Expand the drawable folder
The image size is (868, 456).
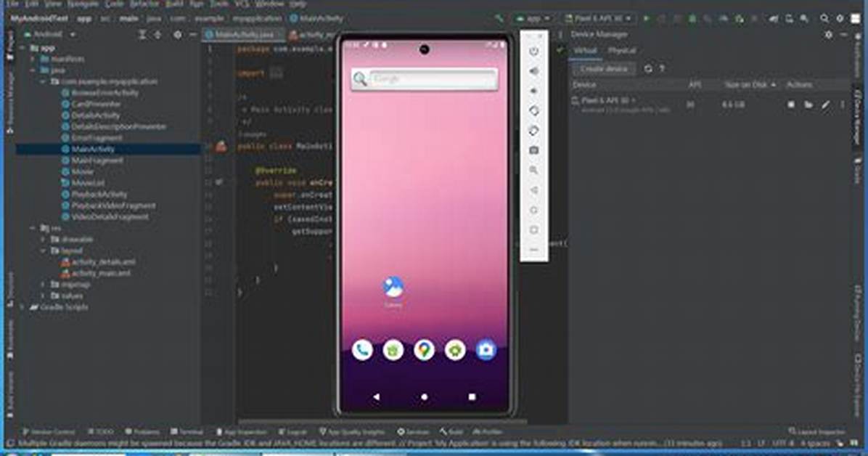pos(43,240)
